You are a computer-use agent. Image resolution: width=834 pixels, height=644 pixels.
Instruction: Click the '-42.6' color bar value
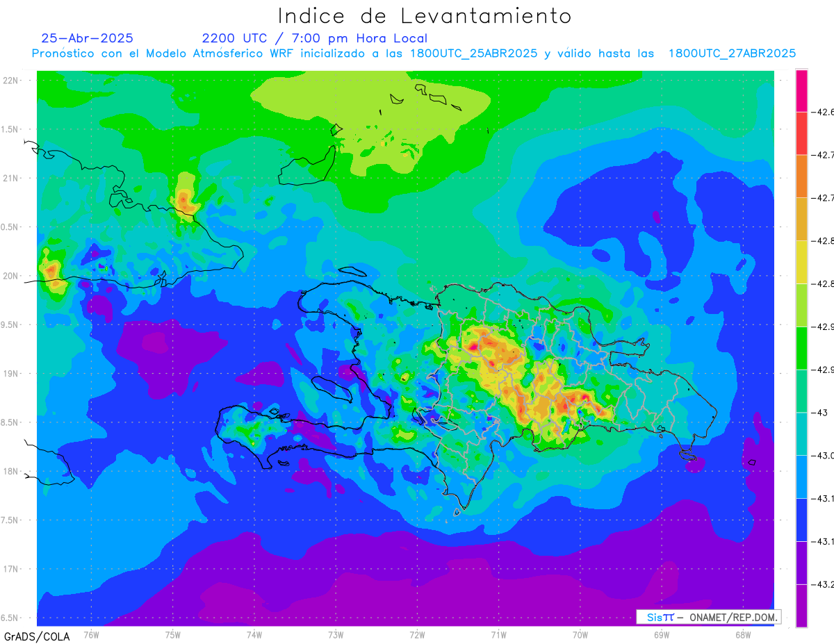[824, 112]
